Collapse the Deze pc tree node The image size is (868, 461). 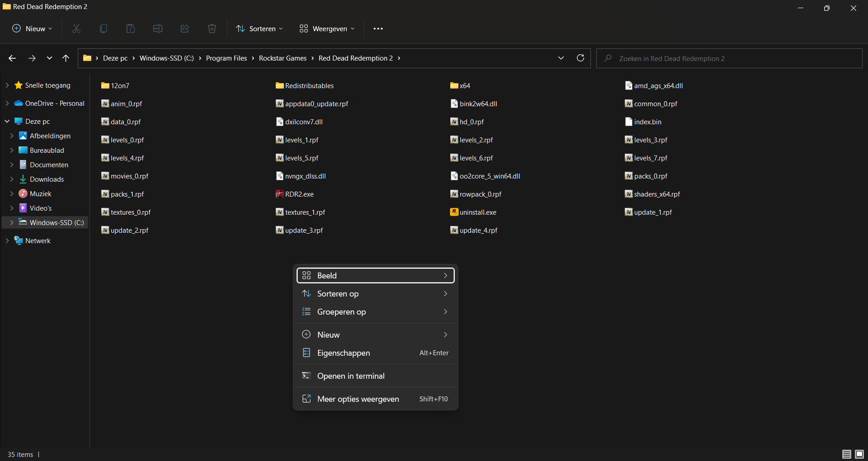click(7, 121)
